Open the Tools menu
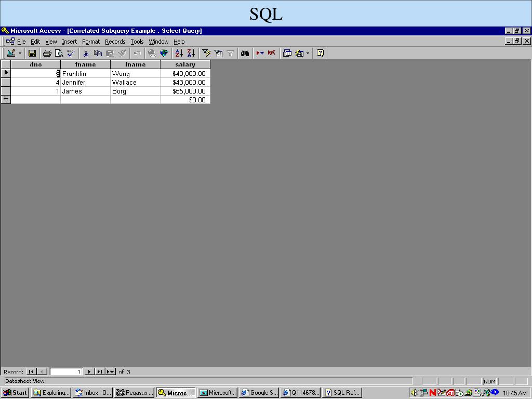The image size is (532, 399). [x=137, y=42]
